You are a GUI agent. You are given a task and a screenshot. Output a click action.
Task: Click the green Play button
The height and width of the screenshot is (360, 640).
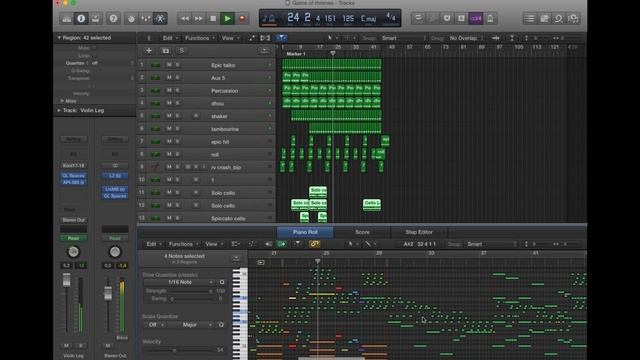pos(227,18)
